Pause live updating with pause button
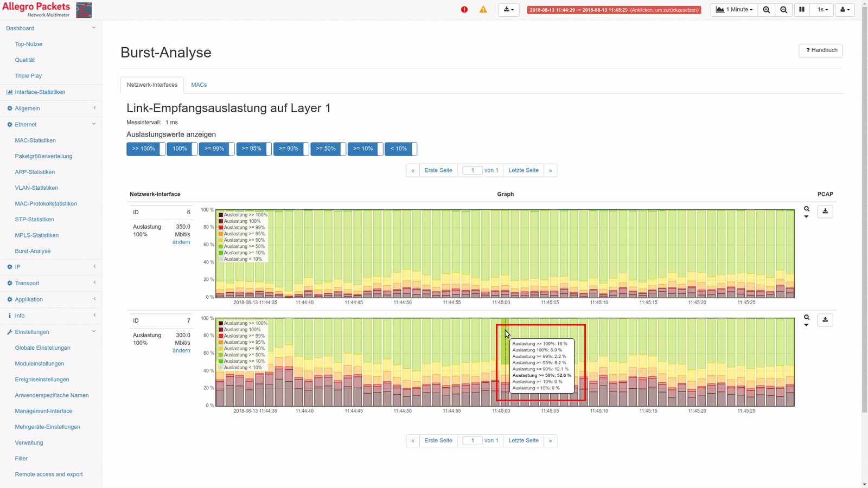Screen dimensions: 868x488 pos(802,10)
